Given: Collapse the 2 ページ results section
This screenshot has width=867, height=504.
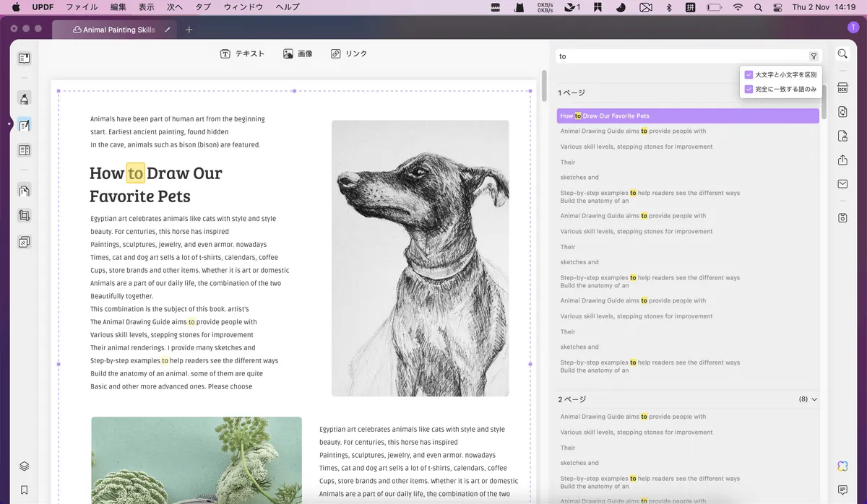Looking at the screenshot, I should [x=814, y=399].
